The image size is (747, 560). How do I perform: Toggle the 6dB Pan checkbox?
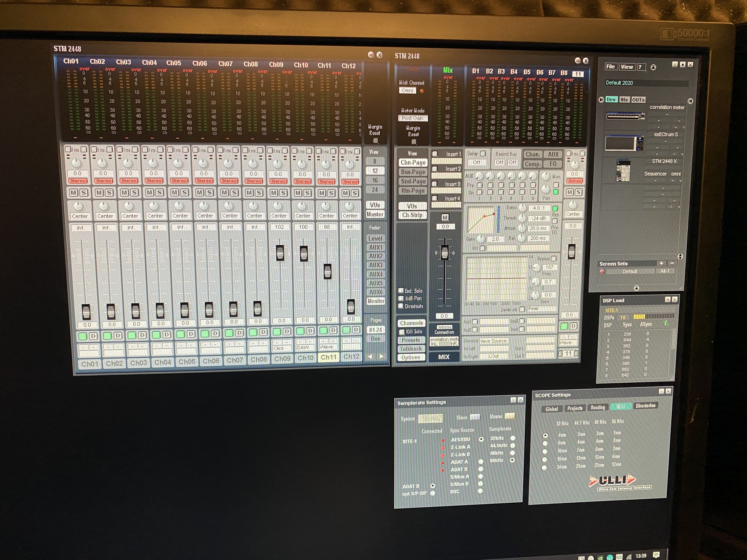click(401, 298)
